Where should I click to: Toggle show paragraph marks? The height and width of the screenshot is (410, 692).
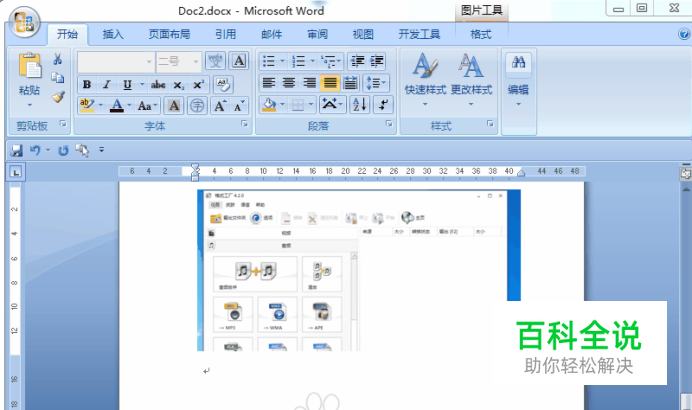pos(383,105)
